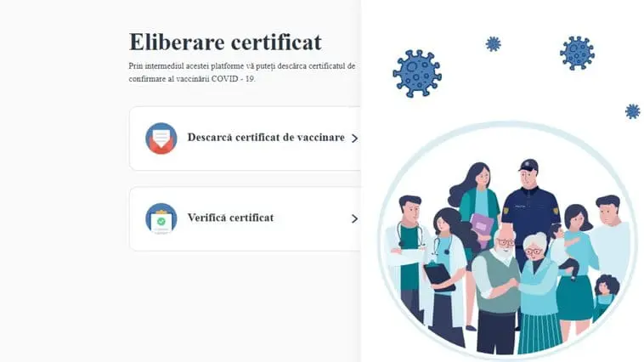Open Verifică certificat option

[x=246, y=218]
